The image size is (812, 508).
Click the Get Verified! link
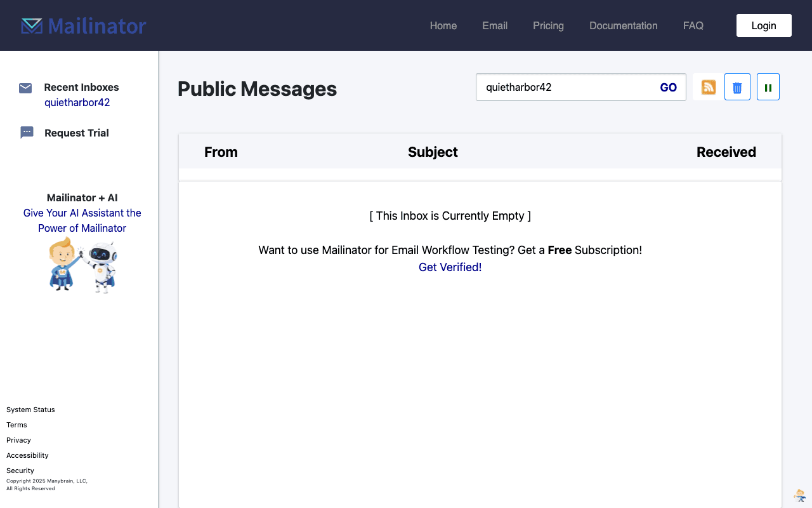click(x=450, y=267)
